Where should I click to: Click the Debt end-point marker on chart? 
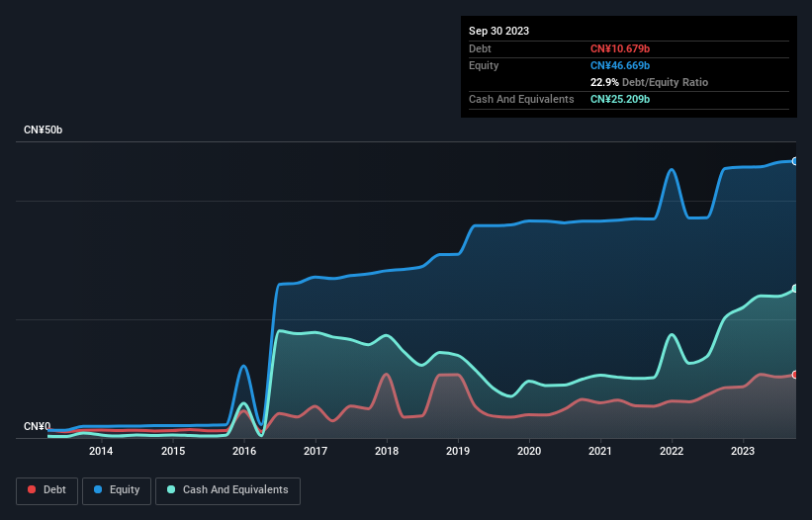click(x=795, y=375)
